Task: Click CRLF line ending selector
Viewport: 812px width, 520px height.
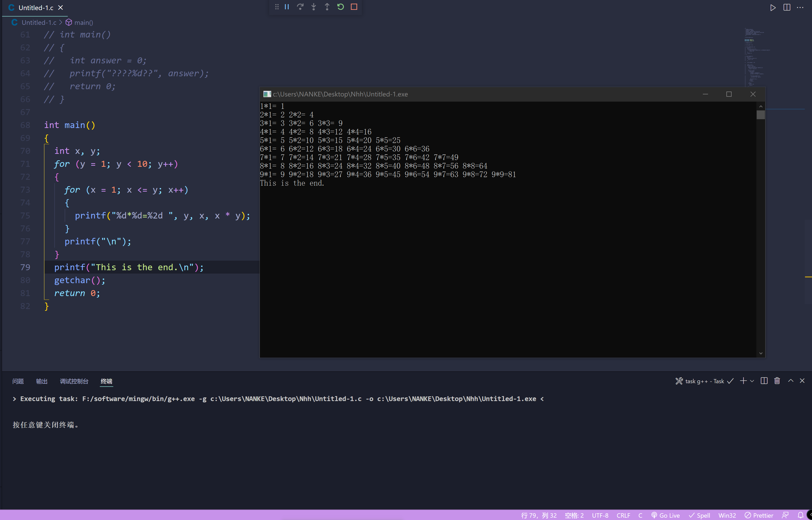Action: 623,515
